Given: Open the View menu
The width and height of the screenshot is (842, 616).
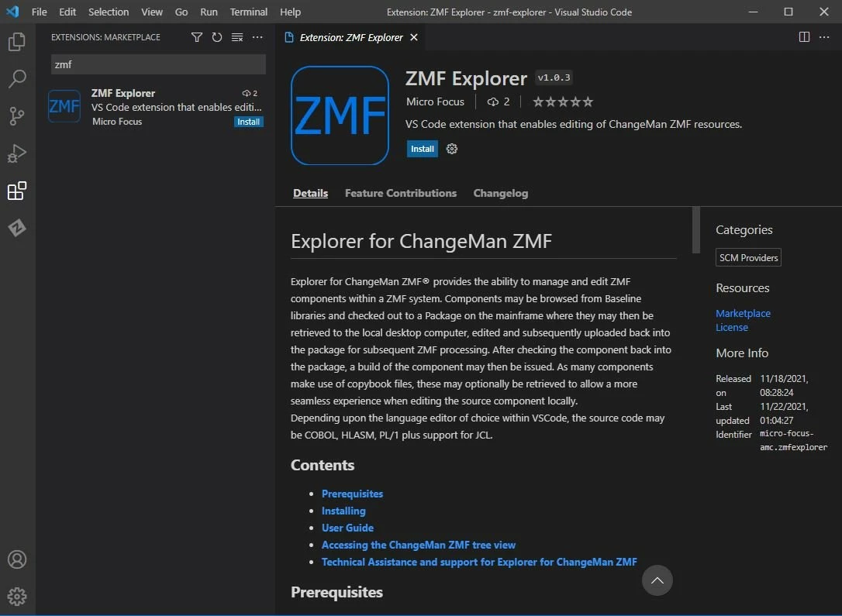Looking at the screenshot, I should point(152,12).
